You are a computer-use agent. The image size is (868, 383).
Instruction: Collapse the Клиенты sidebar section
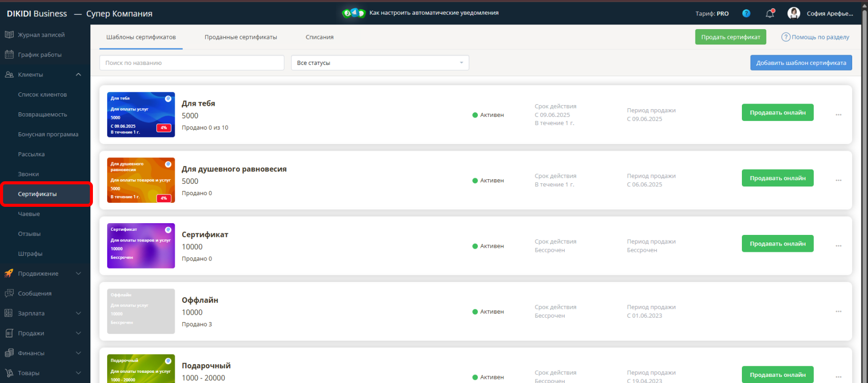point(78,75)
